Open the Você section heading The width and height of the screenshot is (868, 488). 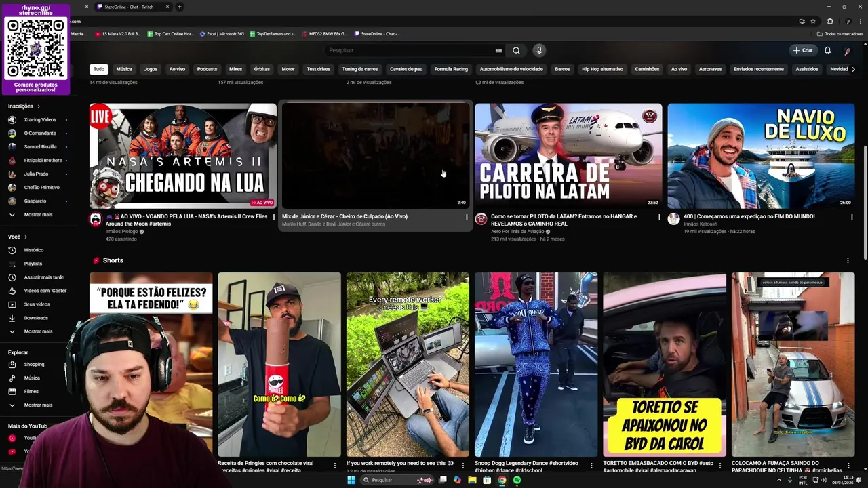(18, 237)
